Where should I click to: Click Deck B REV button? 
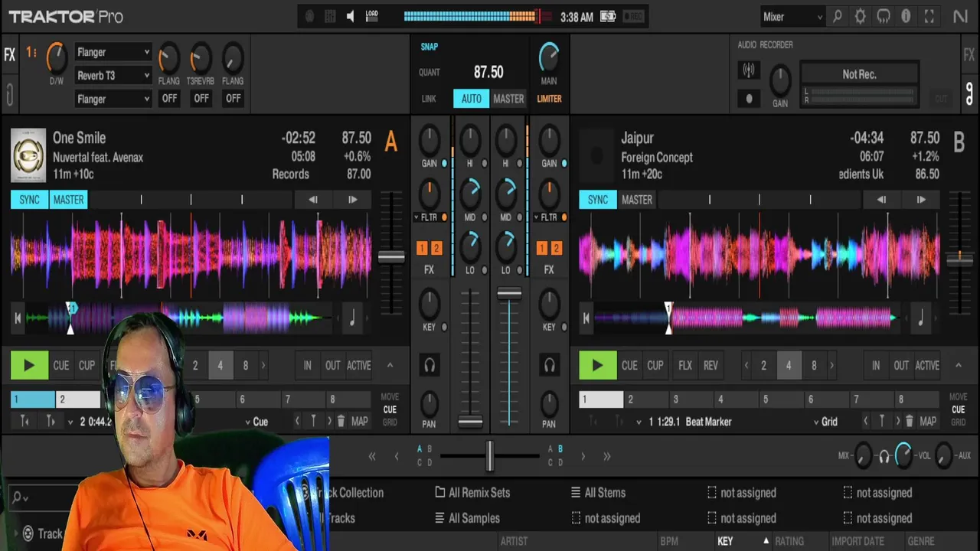click(710, 366)
